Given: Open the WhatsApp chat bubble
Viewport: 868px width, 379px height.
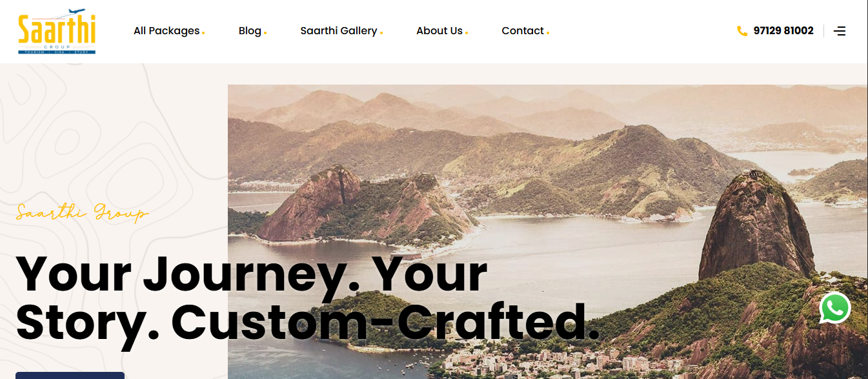Looking at the screenshot, I should (x=835, y=308).
